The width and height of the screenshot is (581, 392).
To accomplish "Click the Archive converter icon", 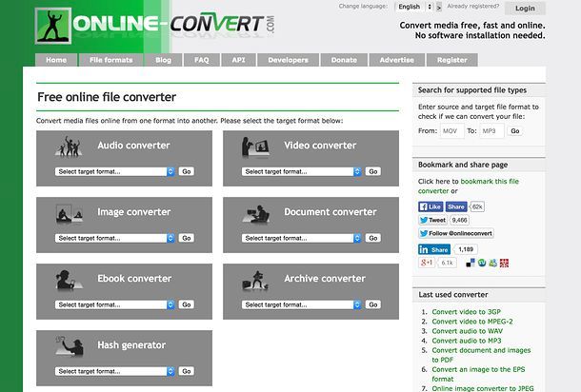I will tap(255, 281).
